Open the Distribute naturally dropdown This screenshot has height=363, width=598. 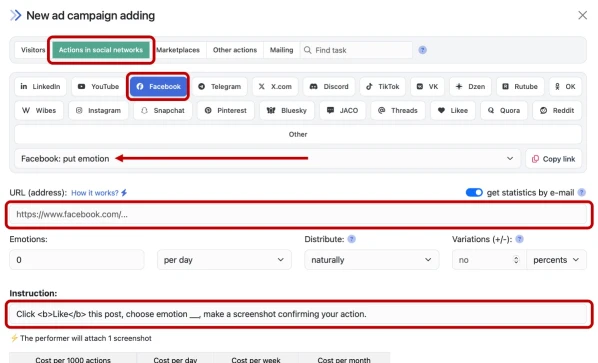(x=371, y=260)
